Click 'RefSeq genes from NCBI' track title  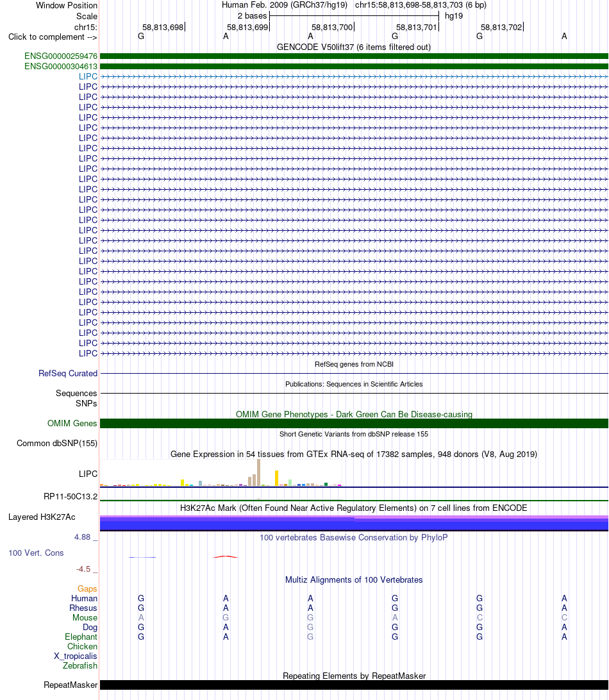tap(354, 364)
